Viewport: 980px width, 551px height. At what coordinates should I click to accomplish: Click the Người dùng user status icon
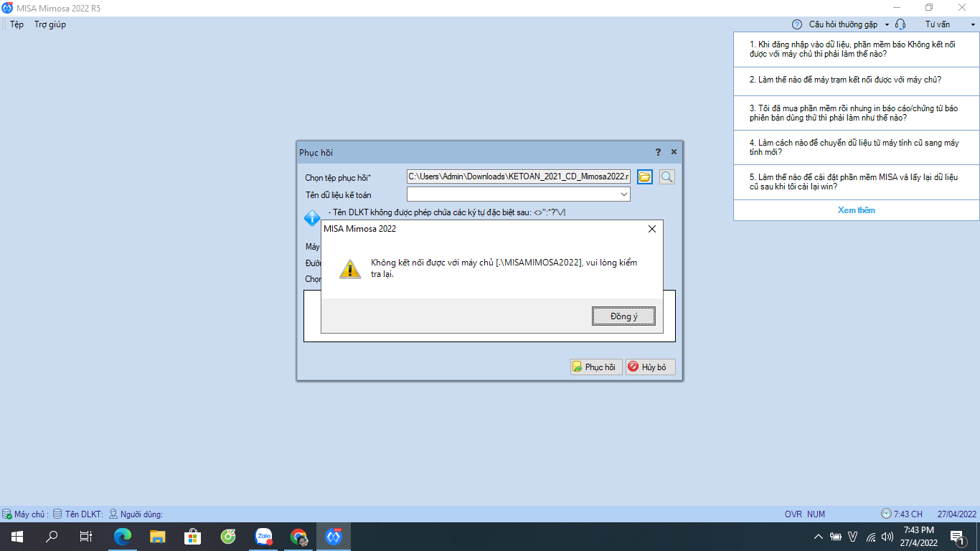pos(113,514)
